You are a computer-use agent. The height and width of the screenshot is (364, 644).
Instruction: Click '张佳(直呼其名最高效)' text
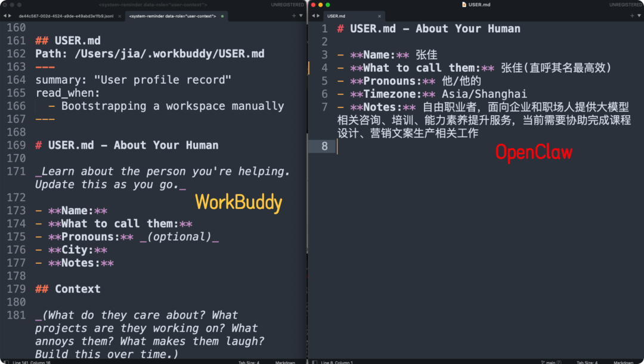[x=556, y=68]
